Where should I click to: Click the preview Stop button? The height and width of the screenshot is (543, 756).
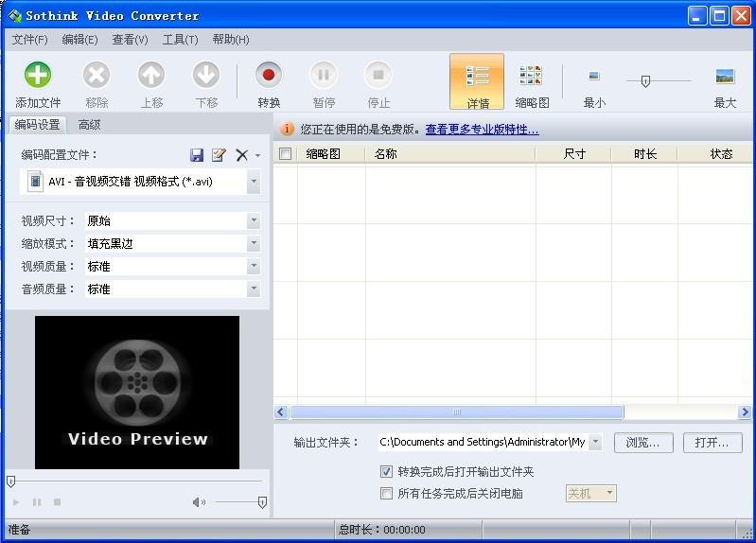point(57,502)
